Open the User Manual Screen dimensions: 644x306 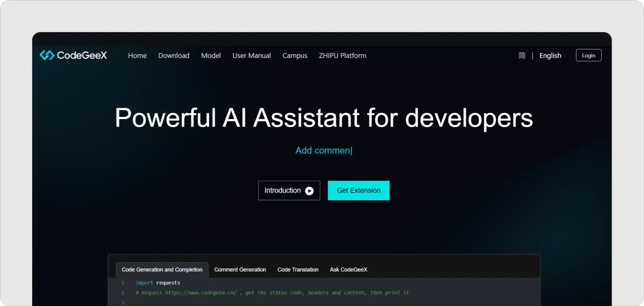[252, 55]
